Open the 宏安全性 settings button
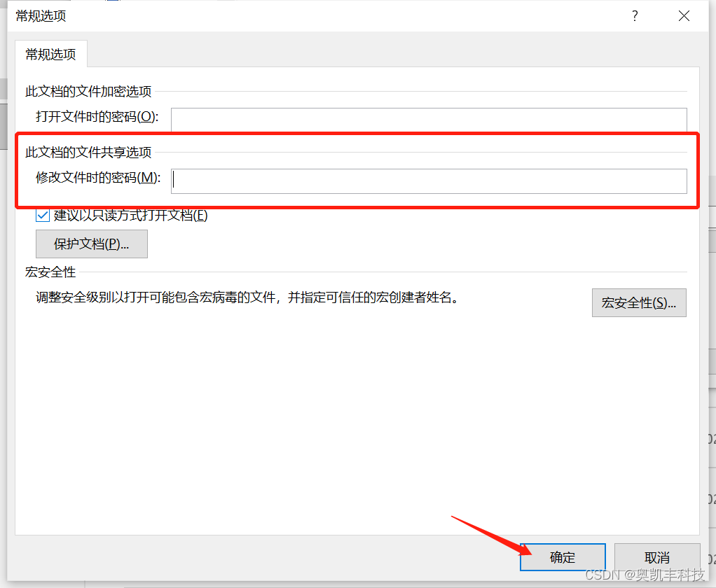This screenshot has width=716, height=588. point(639,302)
